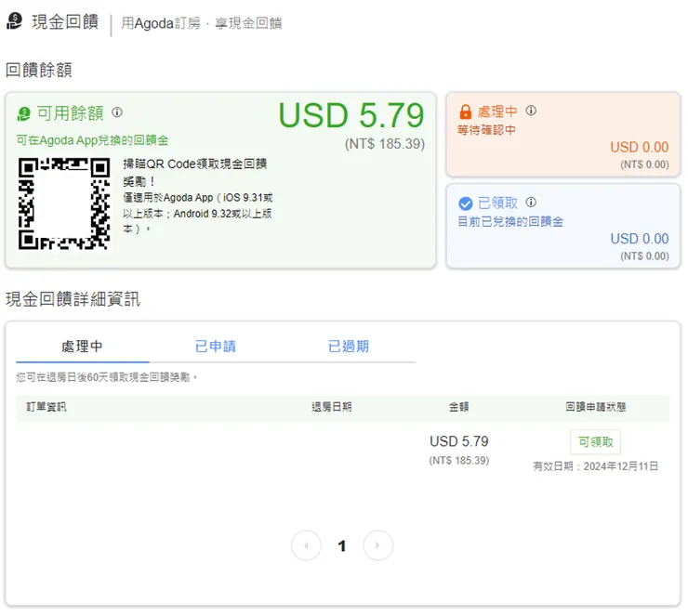Image resolution: width=688 pixels, height=616 pixels.
Task: Go to previous page arrow
Action: click(x=306, y=545)
